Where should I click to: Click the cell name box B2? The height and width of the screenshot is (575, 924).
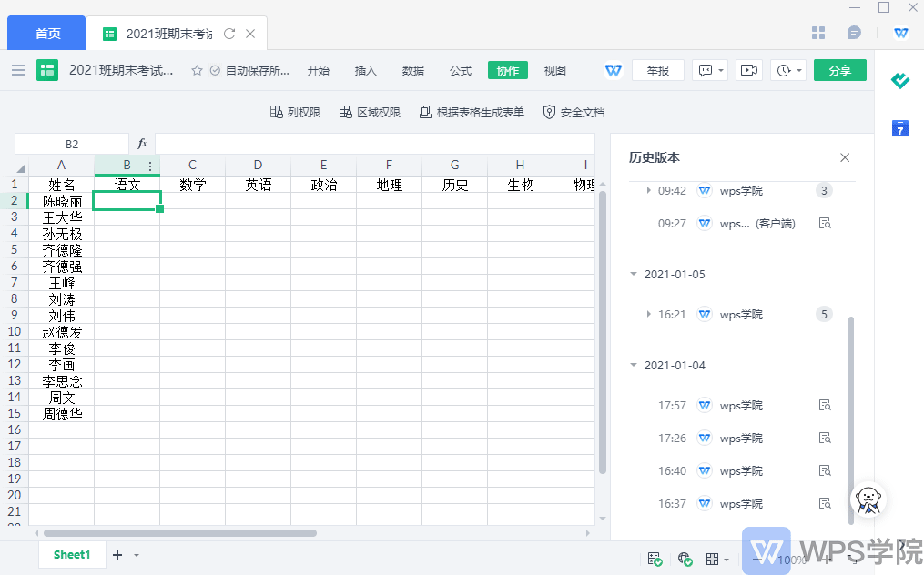point(72,144)
